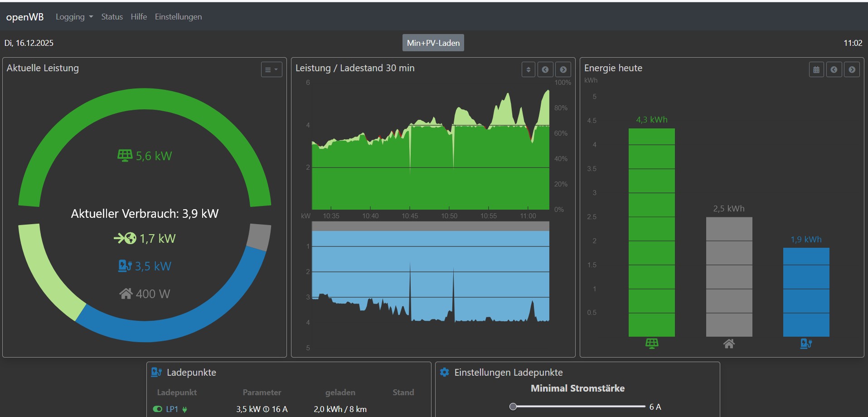Viewport: 868px width, 417px height.
Task: Show previous day in Energie heute
Action: pyautogui.click(x=834, y=69)
